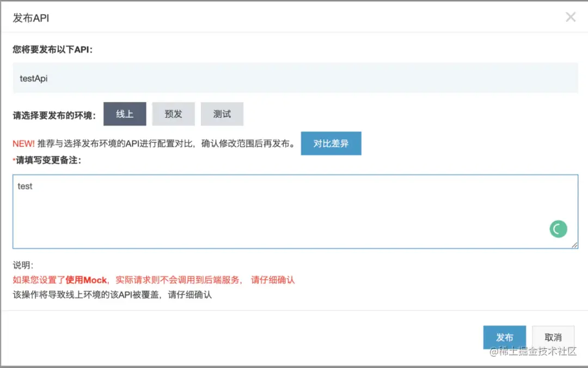Confirm with the blue 发布 button

[504, 337]
